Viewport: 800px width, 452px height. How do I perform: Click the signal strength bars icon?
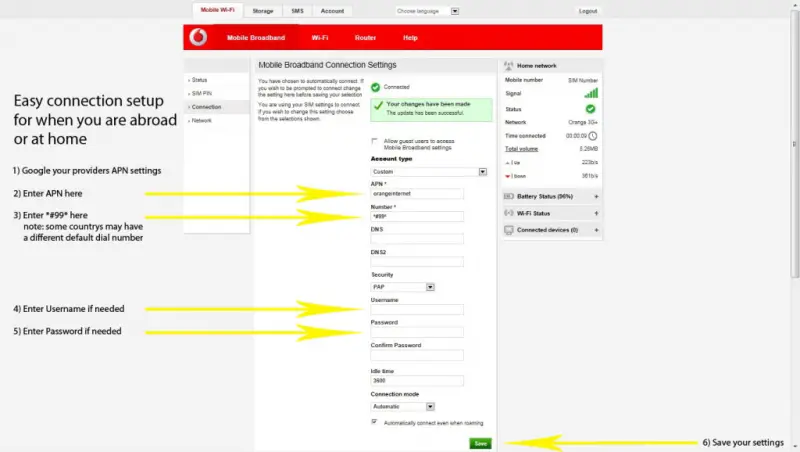pyautogui.click(x=591, y=93)
